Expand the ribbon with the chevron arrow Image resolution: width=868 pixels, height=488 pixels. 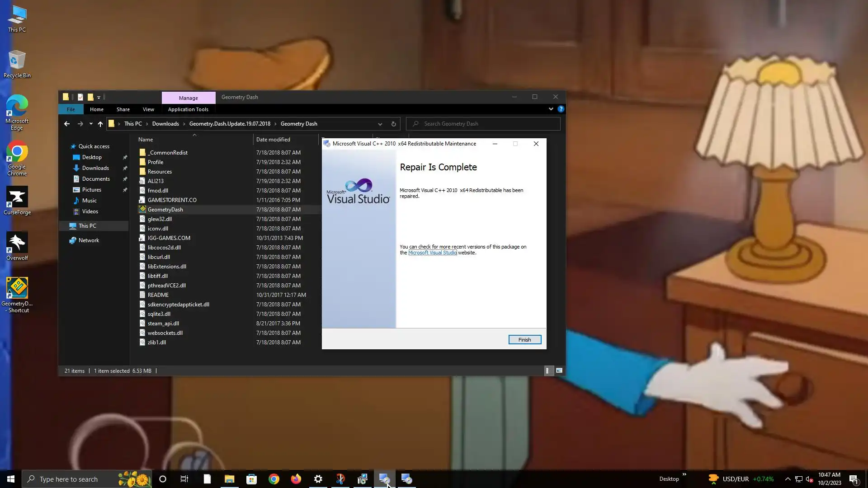pyautogui.click(x=551, y=109)
